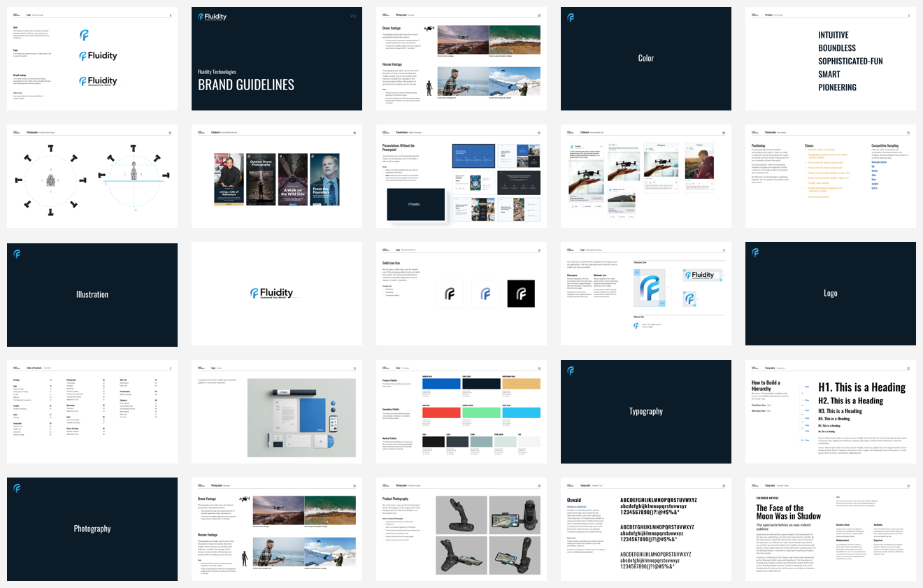The height and width of the screenshot is (588, 923).
Task: Open the Presentations slides example page
Action: (461, 176)
